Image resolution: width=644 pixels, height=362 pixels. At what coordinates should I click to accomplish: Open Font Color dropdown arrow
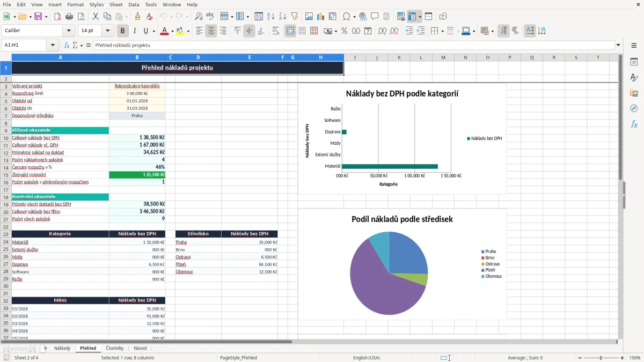(x=172, y=31)
